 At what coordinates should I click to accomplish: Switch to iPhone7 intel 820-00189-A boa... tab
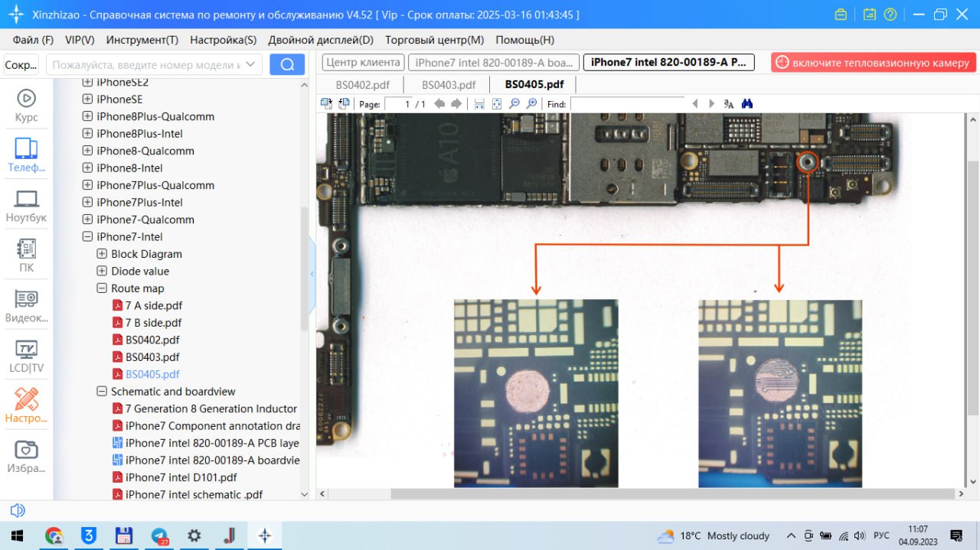tap(494, 63)
